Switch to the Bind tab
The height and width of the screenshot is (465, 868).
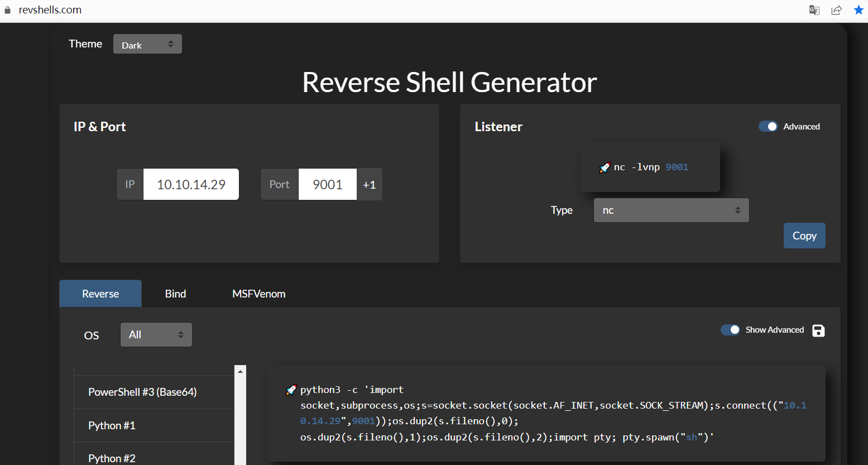coord(175,294)
